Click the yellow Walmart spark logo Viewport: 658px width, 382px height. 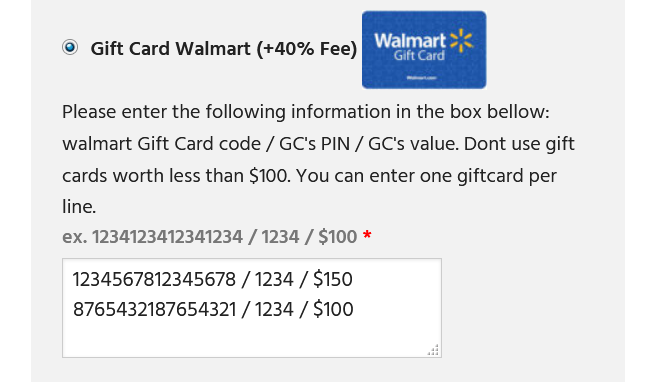(461, 40)
